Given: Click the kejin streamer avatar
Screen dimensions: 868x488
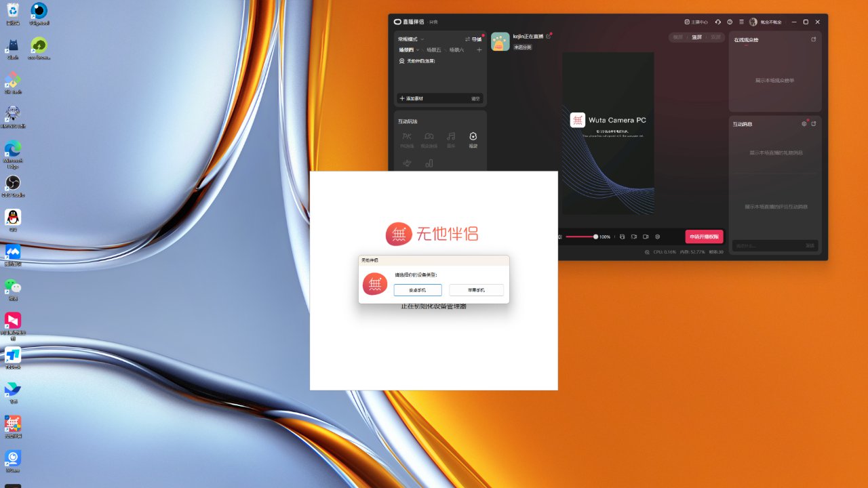Looking at the screenshot, I should (x=500, y=41).
